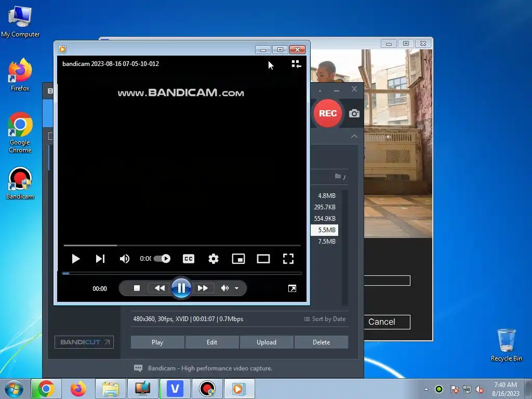Collapse panel using the up chevron in Bandicam

pyautogui.click(x=354, y=137)
